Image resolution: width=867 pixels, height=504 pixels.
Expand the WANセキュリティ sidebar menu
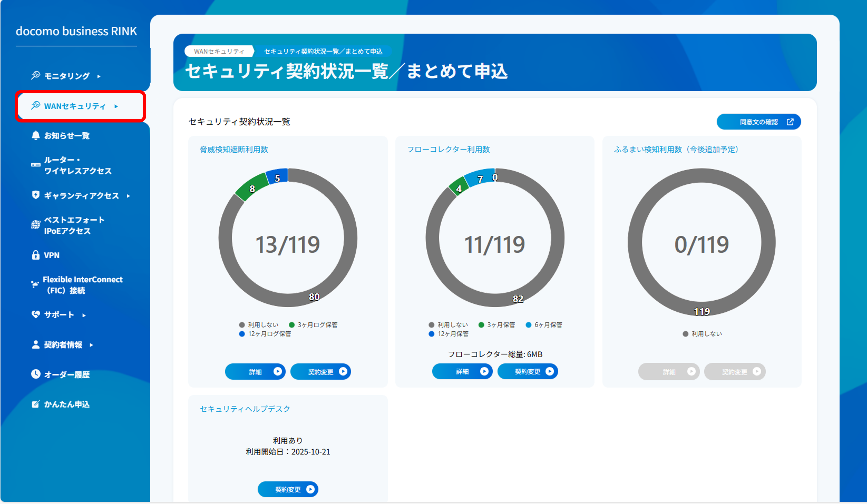117,106
